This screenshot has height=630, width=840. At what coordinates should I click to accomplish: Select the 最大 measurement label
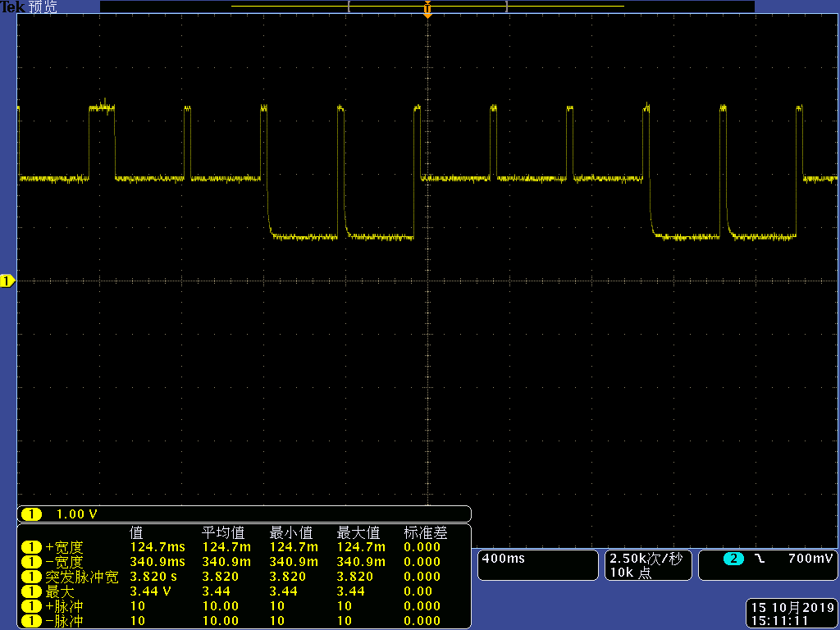point(60,591)
